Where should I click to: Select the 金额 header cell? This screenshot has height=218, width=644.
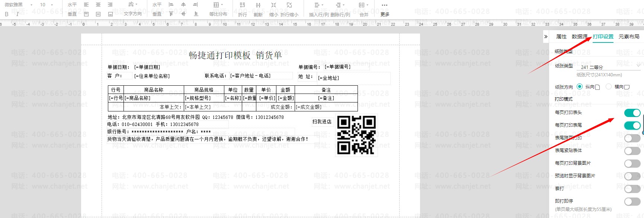285,90
